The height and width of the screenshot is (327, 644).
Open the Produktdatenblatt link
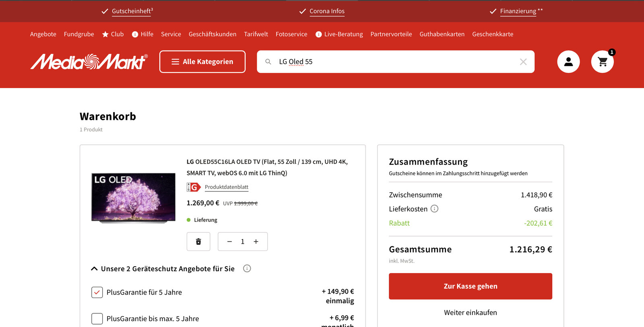click(x=227, y=187)
